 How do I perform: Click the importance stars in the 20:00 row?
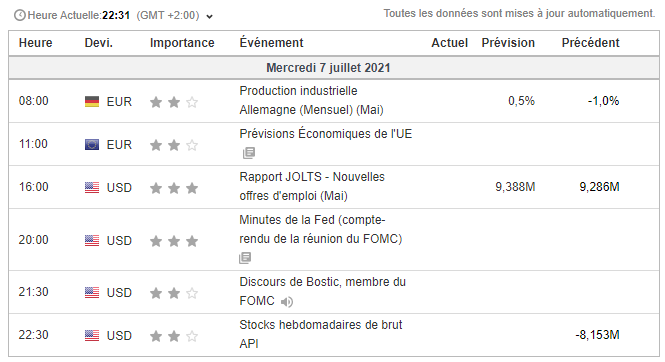(x=174, y=241)
